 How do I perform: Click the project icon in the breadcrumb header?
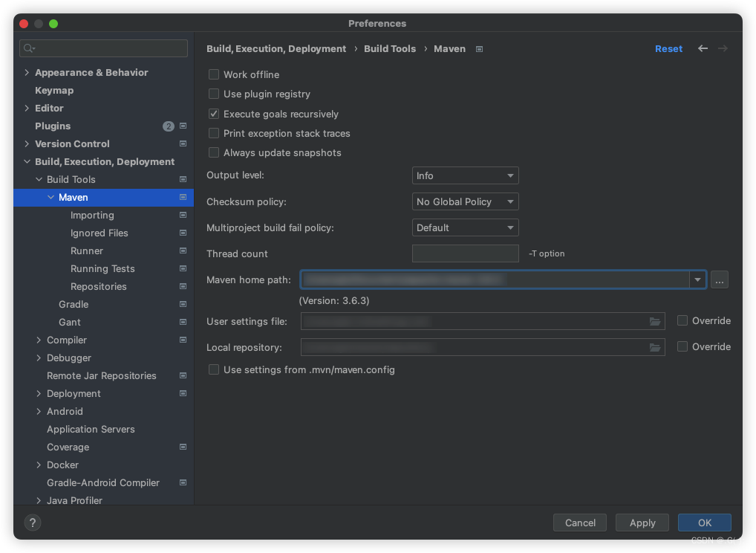(x=479, y=49)
